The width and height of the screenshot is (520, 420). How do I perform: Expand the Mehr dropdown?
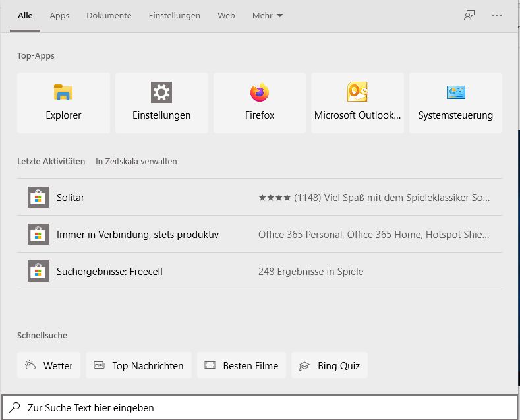(x=268, y=16)
